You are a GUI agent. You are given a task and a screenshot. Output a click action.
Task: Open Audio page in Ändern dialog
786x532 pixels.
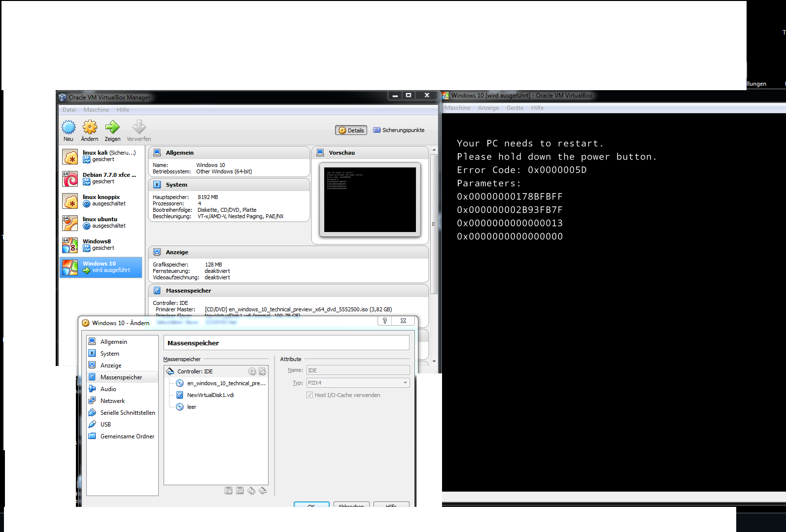coord(122,389)
